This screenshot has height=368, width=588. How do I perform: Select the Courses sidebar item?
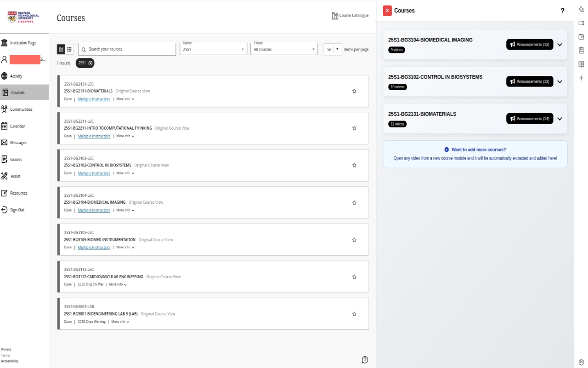24,92
